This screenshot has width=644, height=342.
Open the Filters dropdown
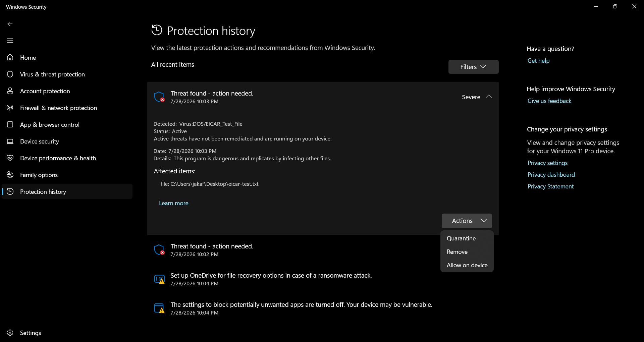click(x=473, y=67)
